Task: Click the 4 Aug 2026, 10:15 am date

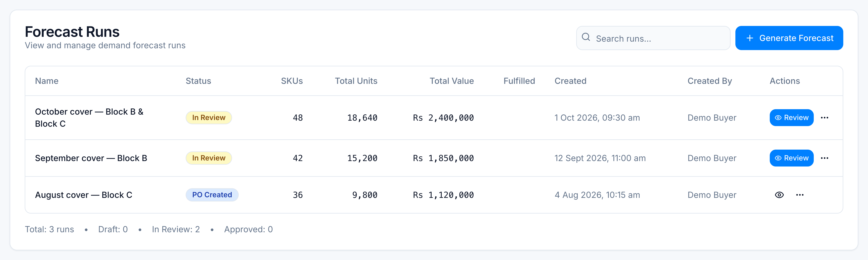Action: 597,195
